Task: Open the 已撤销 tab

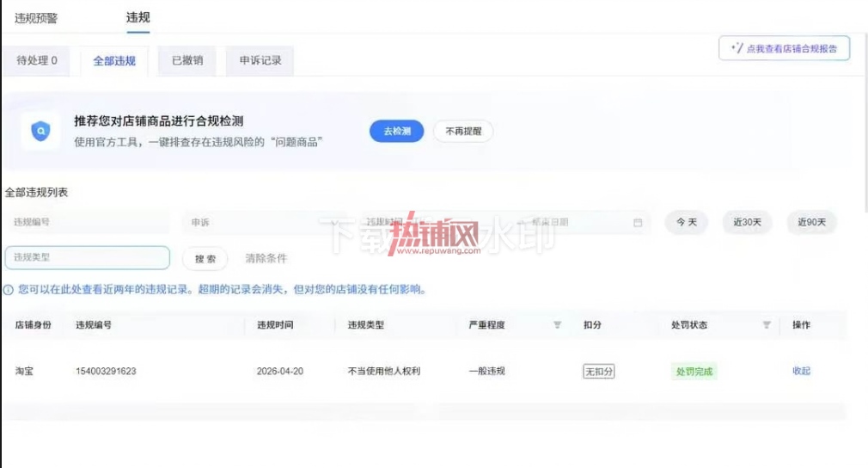Action: (x=187, y=60)
